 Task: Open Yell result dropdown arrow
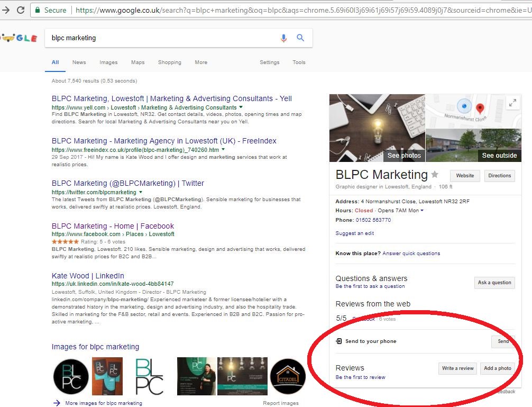[241, 107]
